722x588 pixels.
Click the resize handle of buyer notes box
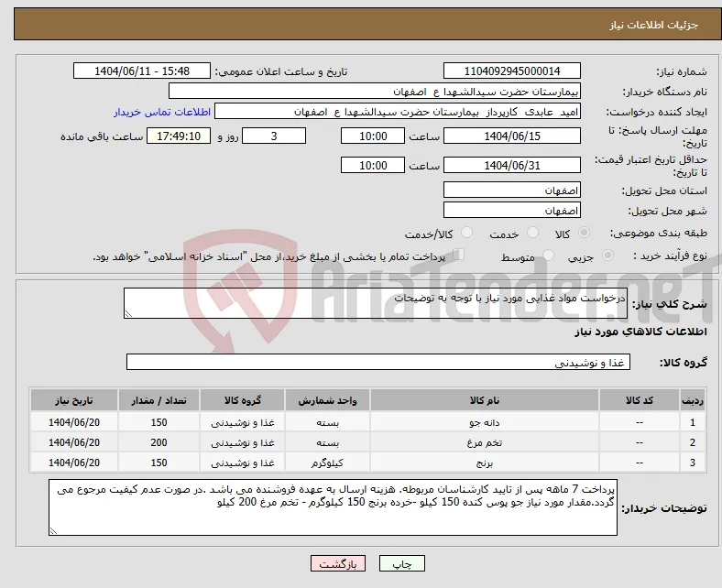pyautogui.click(x=53, y=531)
